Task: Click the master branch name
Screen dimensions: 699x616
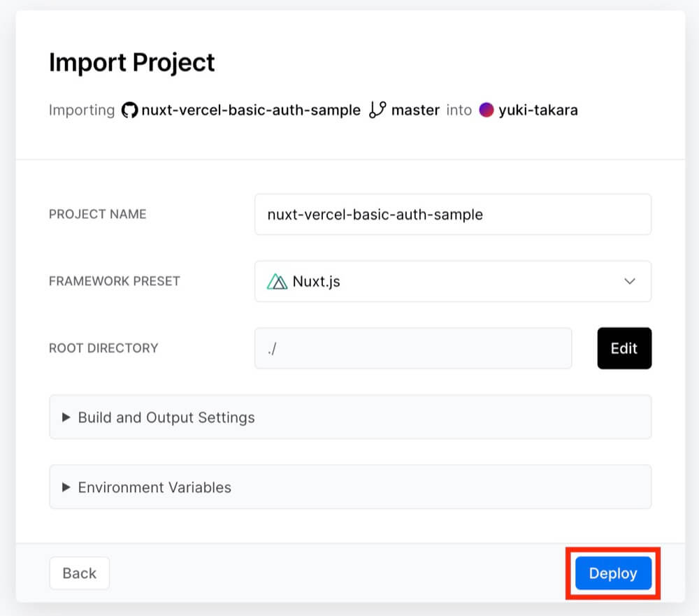Action: click(x=415, y=110)
